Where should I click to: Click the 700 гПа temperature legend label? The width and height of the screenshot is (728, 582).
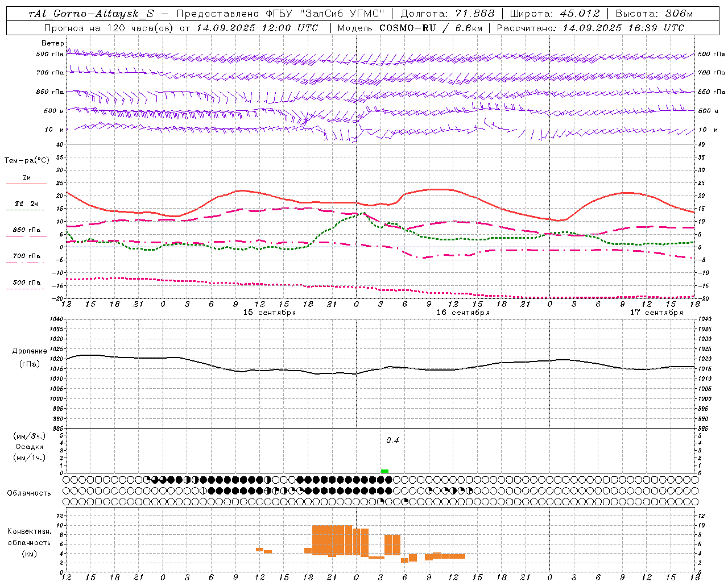click(26, 256)
